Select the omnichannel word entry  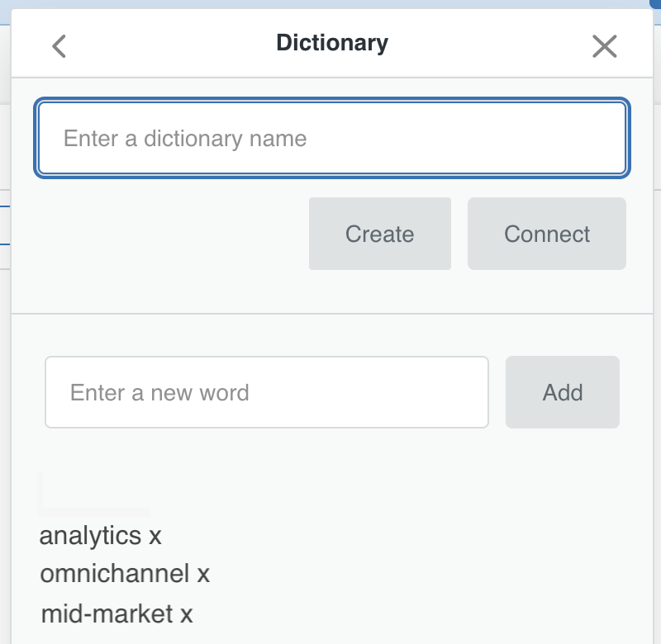(114, 574)
